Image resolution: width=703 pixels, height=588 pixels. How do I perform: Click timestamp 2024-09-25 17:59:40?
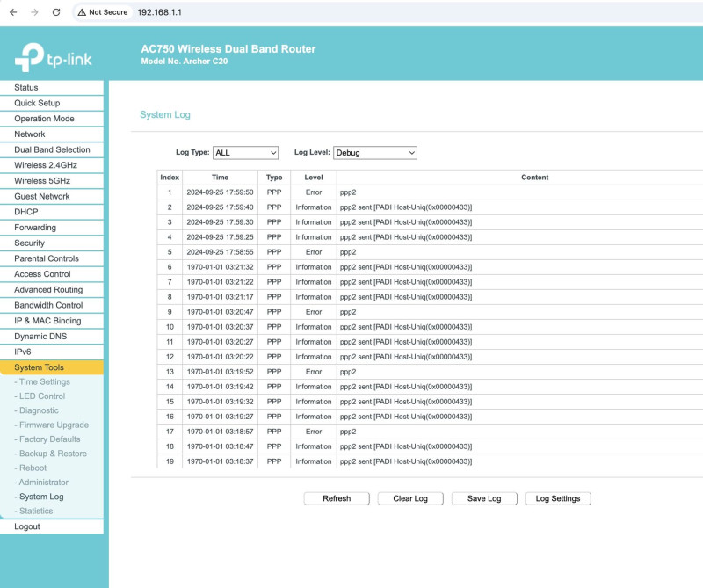pyautogui.click(x=221, y=207)
